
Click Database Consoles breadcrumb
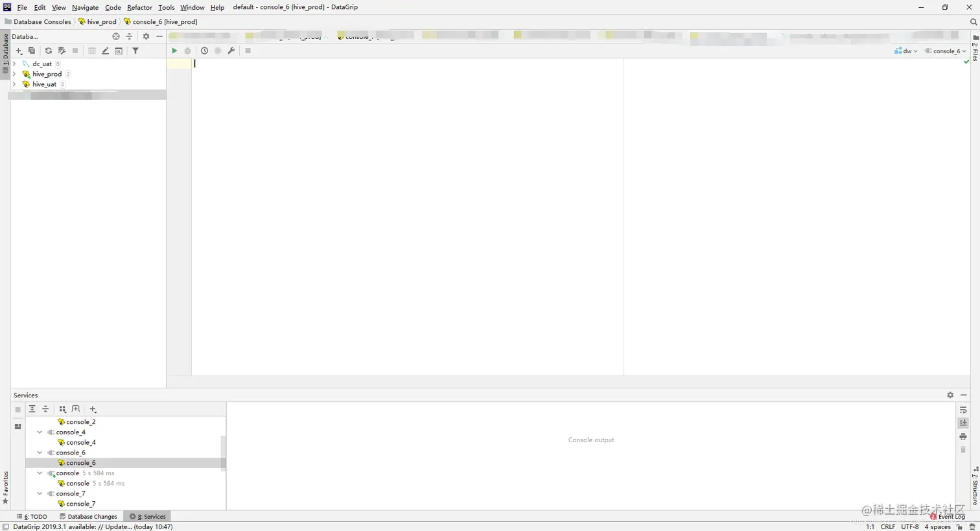coord(38,21)
